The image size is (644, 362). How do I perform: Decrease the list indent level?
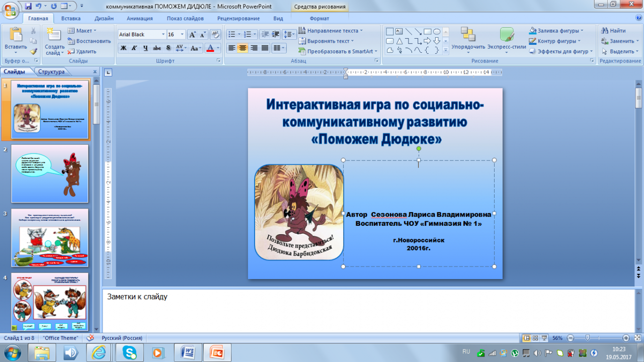click(265, 34)
